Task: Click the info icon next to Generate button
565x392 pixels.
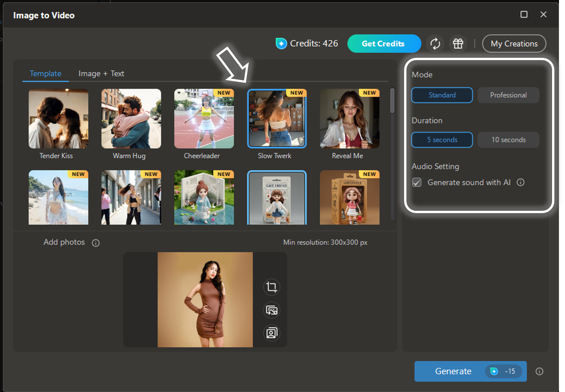Action: click(x=540, y=371)
